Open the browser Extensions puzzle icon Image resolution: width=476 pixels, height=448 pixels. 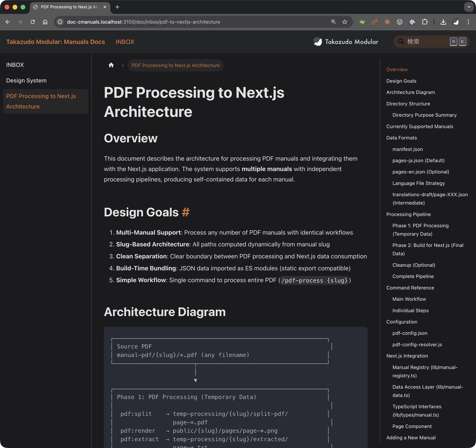pyautogui.click(x=424, y=22)
